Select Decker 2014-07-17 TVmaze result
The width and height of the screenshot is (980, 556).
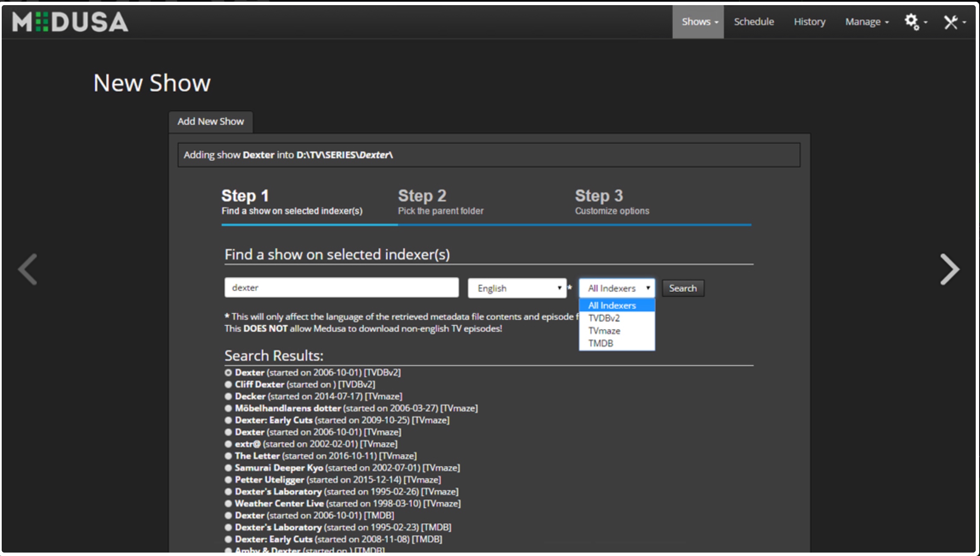(228, 396)
